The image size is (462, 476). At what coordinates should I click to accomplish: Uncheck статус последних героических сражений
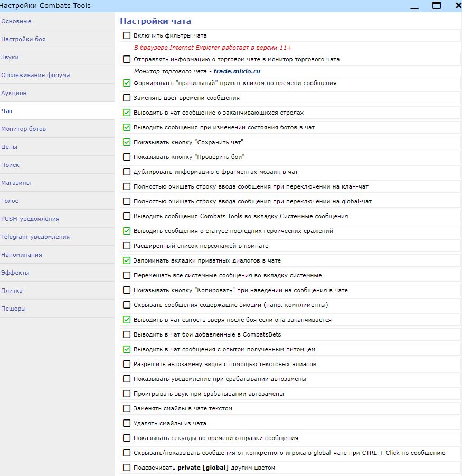point(127,231)
